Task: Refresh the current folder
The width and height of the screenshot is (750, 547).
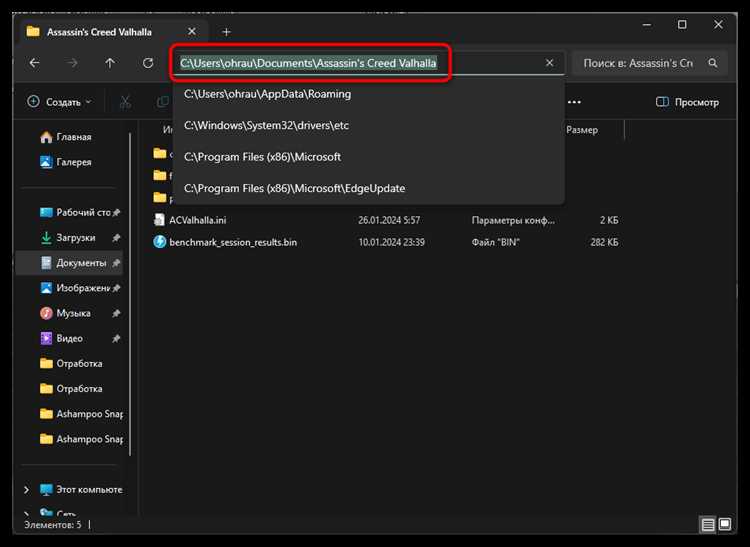Action: 148,63
